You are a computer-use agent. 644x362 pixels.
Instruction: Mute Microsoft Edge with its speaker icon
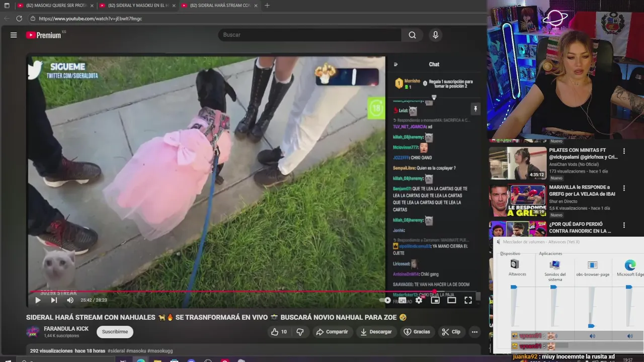(629, 336)
